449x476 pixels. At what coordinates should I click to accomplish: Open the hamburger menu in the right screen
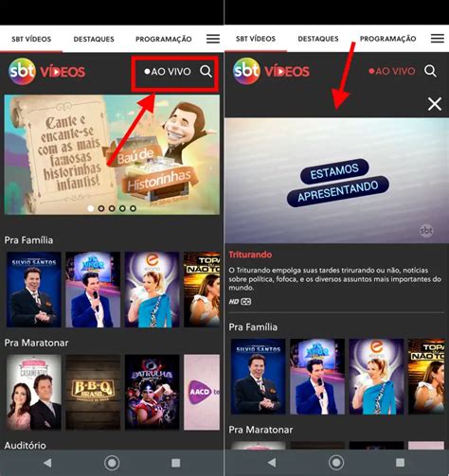[438, 38]
